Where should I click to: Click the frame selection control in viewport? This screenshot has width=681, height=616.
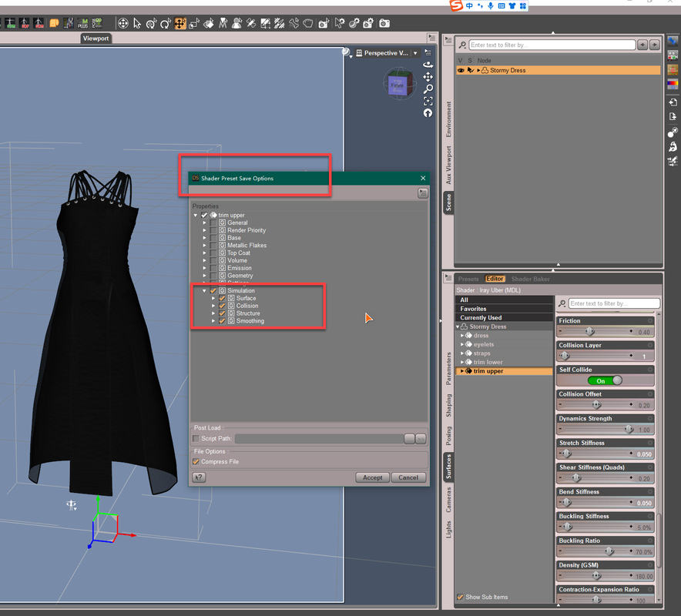[x=428, y=101]
